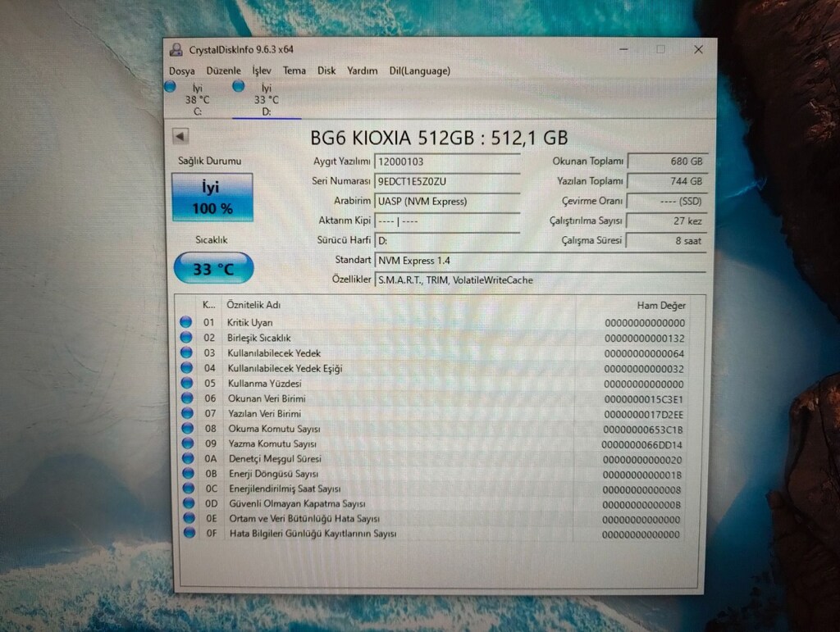Select the D: drive tab at 33 °C
Viewport: 840px width, 632px height.
click(267, 99)
